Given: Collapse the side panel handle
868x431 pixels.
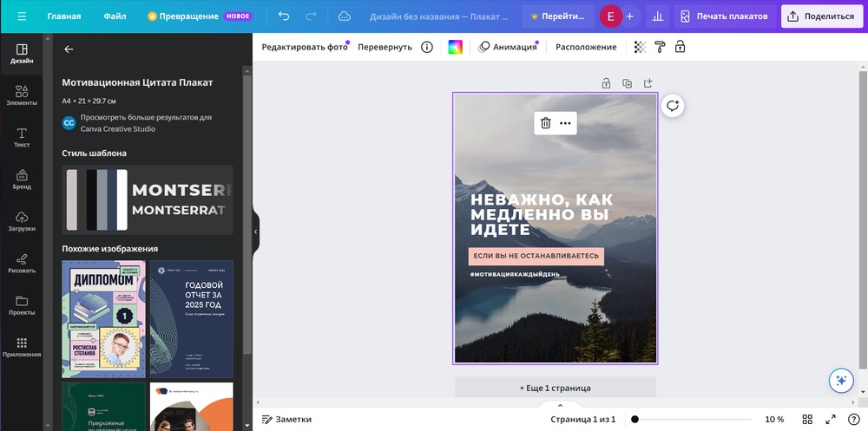Looking at the screenshot, I should (255, 232).
